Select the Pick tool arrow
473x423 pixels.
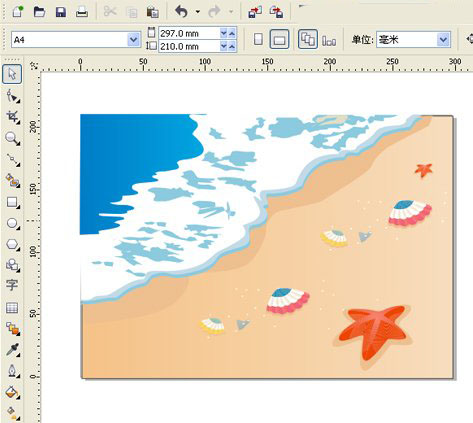tap(12, 74)
